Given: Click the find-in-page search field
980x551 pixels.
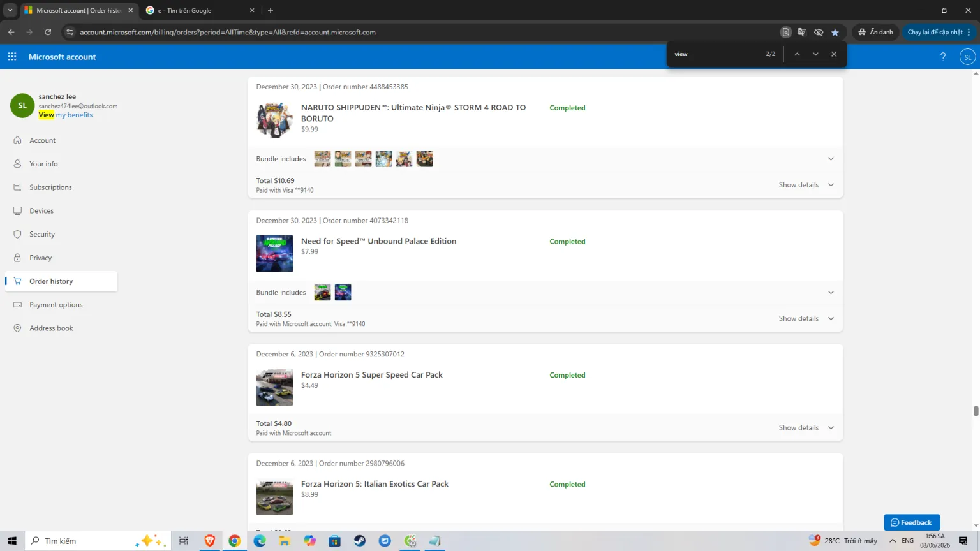Looking at the screenshot, I should point(715,54).
